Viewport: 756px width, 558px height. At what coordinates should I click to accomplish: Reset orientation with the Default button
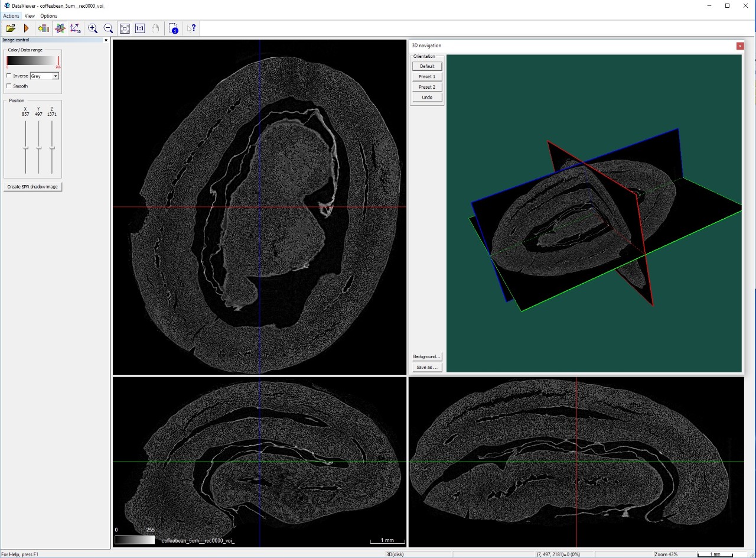[x=426, y=66]
